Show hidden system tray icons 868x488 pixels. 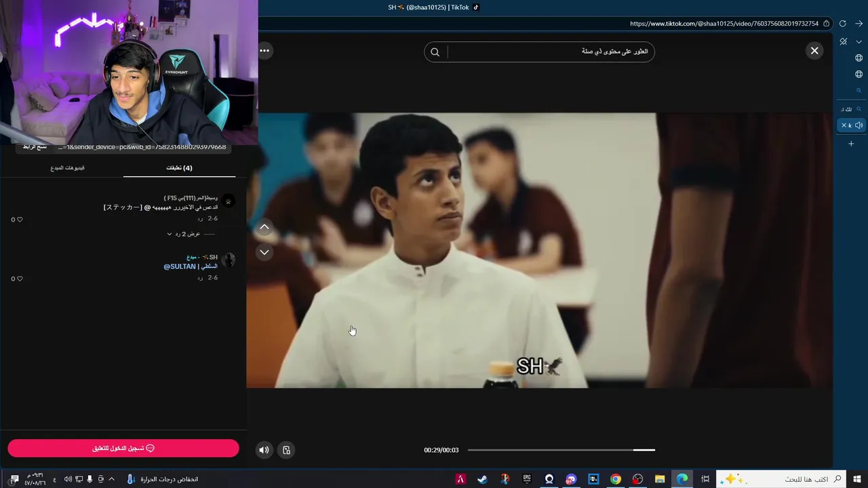111,479
